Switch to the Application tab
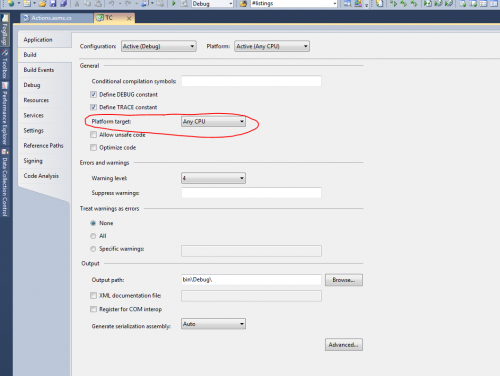The height and width of the screenshot is (376, 500). click(x=45, y=40)
